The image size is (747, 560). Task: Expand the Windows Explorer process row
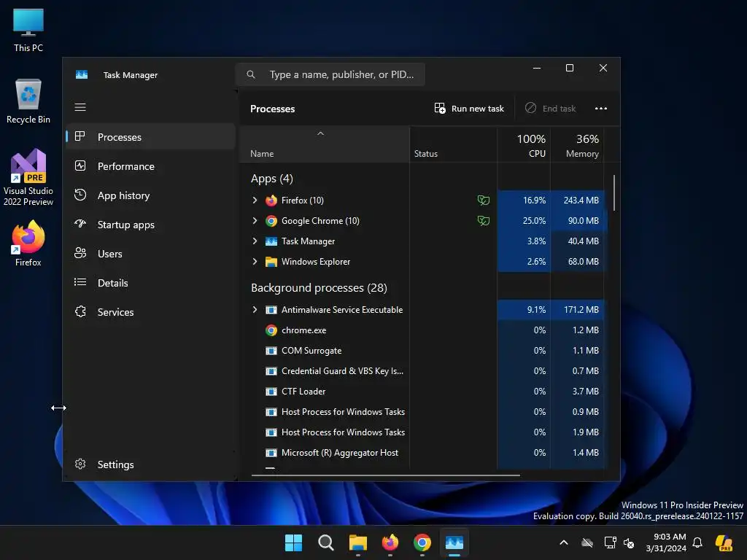(x=255, y=262)
